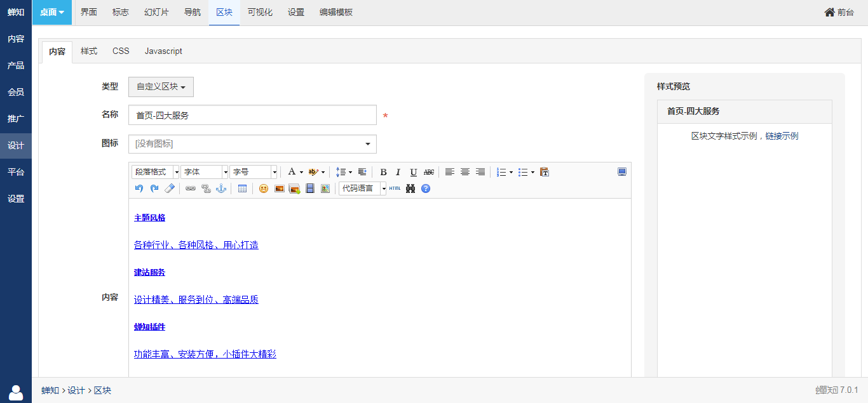Screen dimensions: 868x403
Task: Open the 会员 sidebar section
Action: [x=16, y=92]
